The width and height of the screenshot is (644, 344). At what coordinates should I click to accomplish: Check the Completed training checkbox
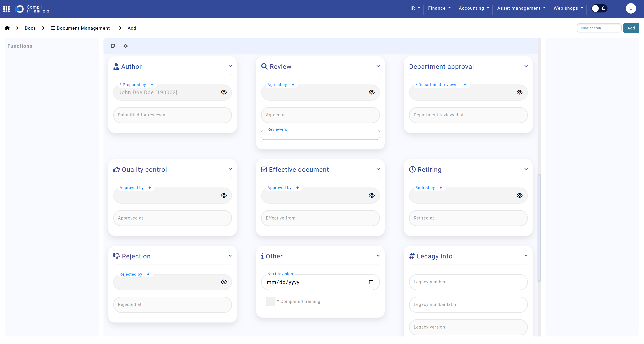270,301
